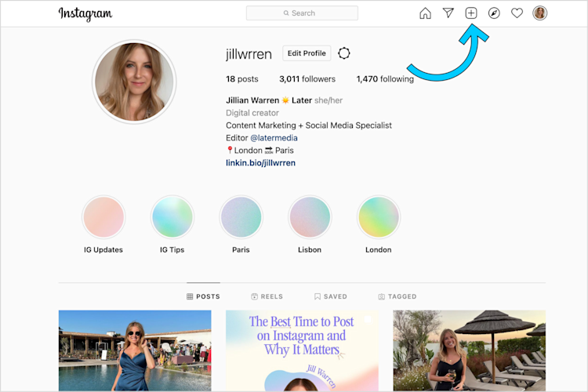588x392 pixels.
Task: Open the Home feed icon
Action: tap(425, 13)
